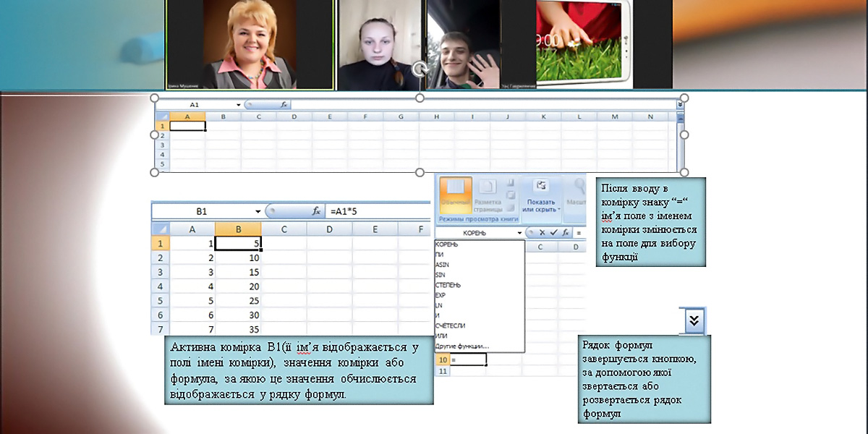Click the cancel X icon in formula bar
The width and height of the screenshot is (868, 434).
pos(542,233)
